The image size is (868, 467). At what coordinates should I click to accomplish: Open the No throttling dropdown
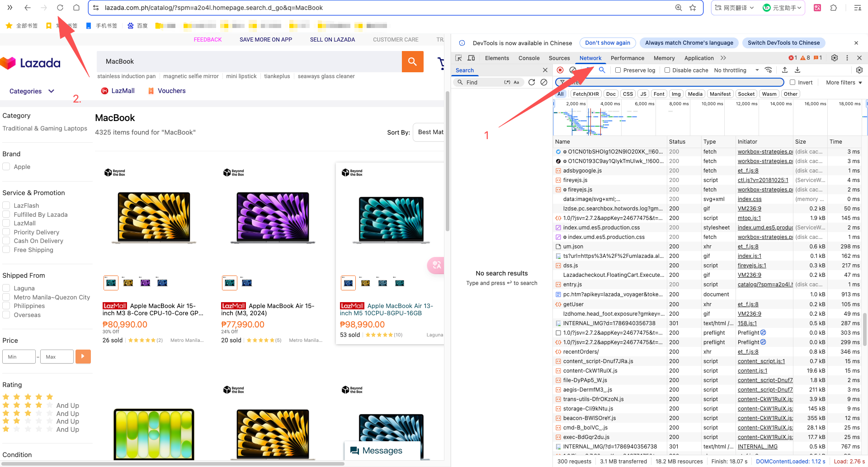click(x=736, y=70)
